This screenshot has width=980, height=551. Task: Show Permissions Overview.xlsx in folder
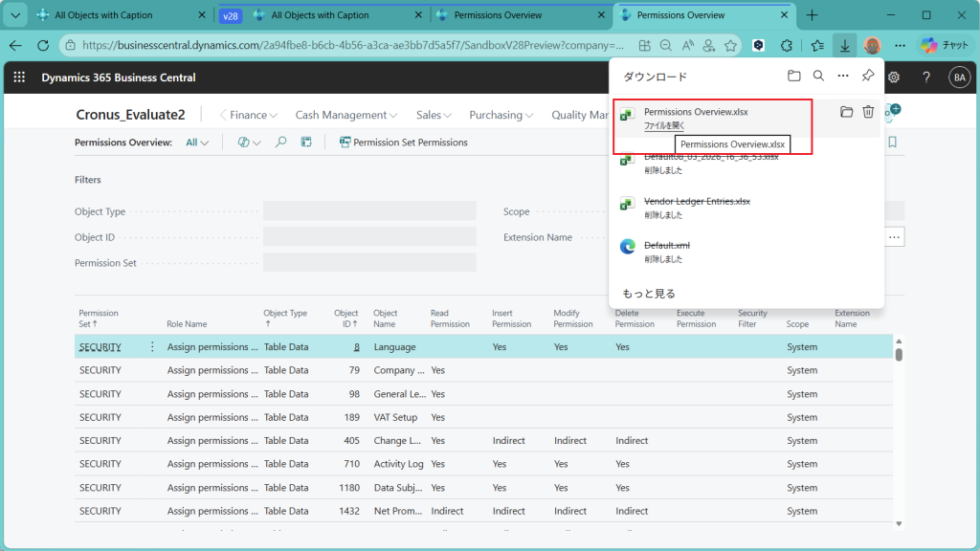[846, 112]
